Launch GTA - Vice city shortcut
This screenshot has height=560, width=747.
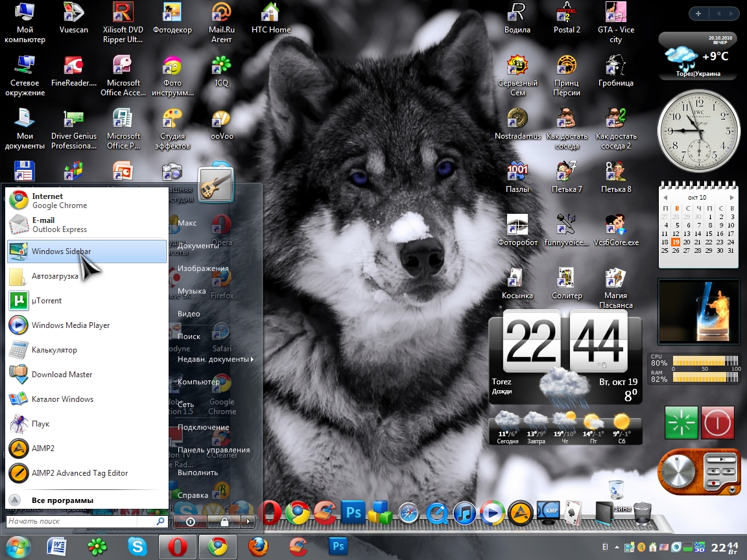coord(615,19)
